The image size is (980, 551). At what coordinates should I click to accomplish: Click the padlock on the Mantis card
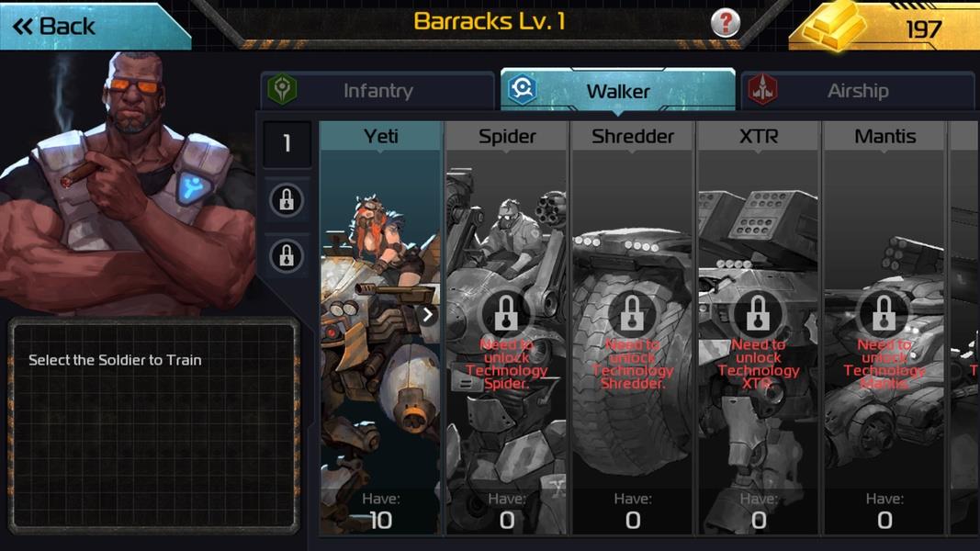884,313
